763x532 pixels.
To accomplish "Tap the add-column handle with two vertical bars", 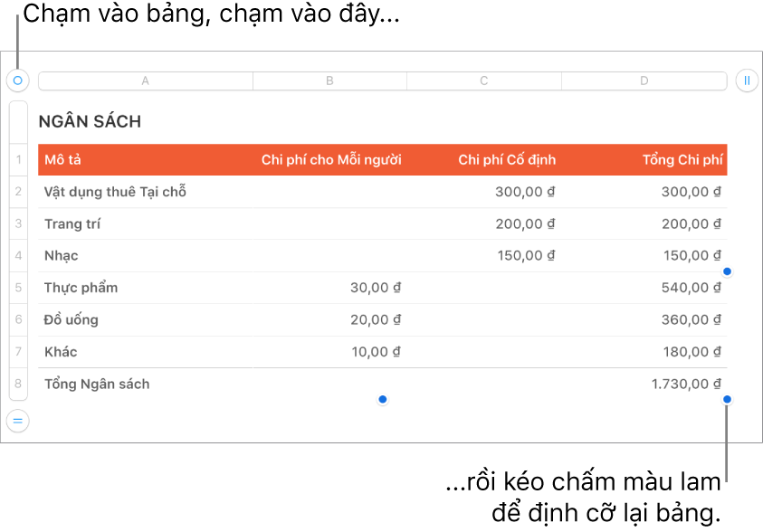I will click(x=747, y=81).
